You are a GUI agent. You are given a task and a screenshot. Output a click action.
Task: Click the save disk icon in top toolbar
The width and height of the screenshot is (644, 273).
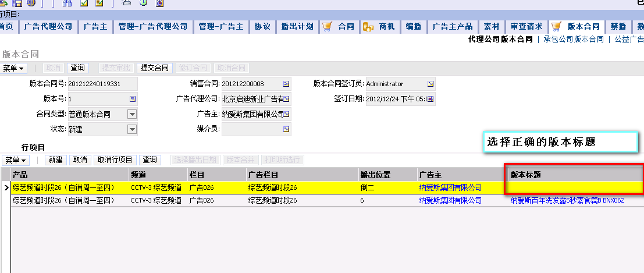click(17, 3)
